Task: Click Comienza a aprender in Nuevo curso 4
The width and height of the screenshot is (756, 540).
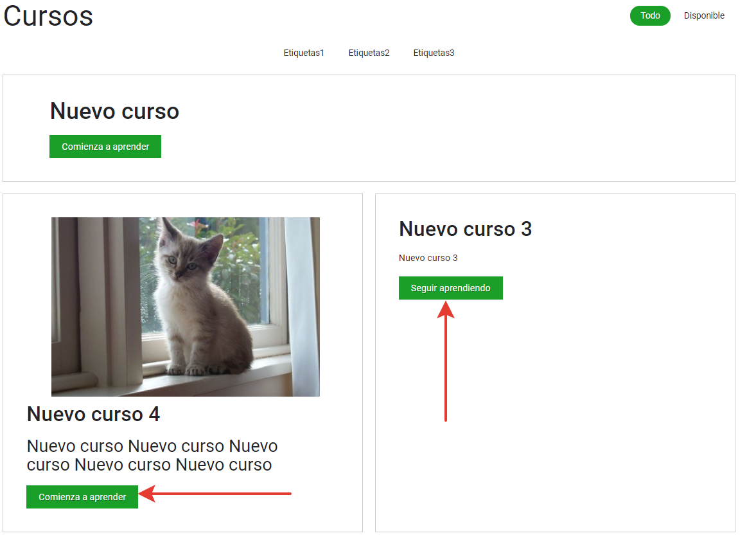Action: click(82, 496)
